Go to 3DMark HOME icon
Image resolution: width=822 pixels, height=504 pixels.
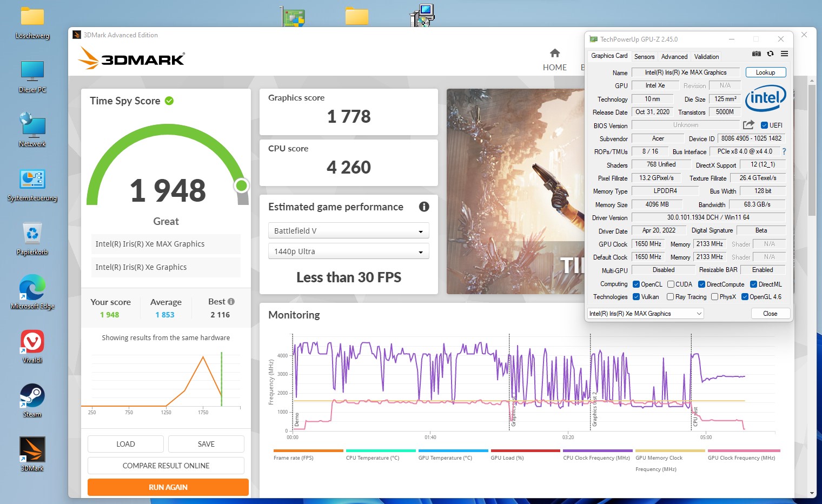[555, 53]
